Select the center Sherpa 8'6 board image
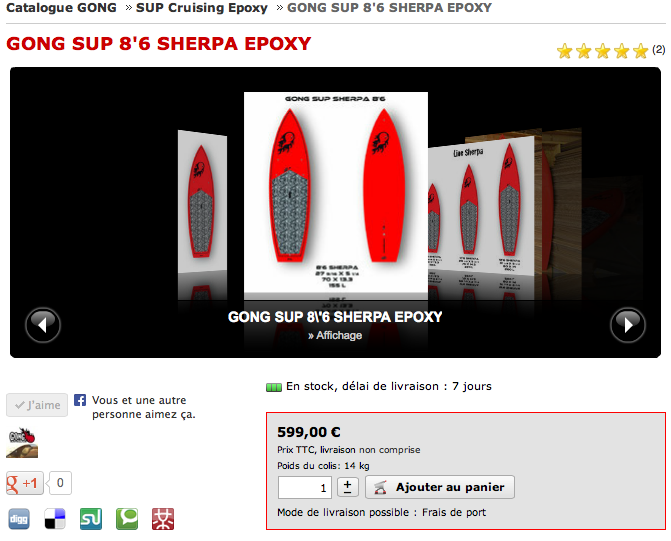Viewport: 671px width, 541px height. click(336, 193)
